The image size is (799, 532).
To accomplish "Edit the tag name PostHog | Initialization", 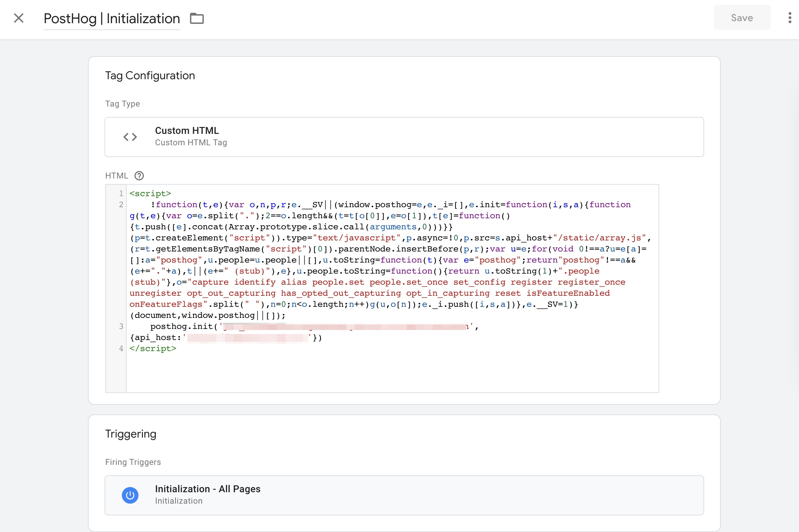I will [x=112, y=18].
